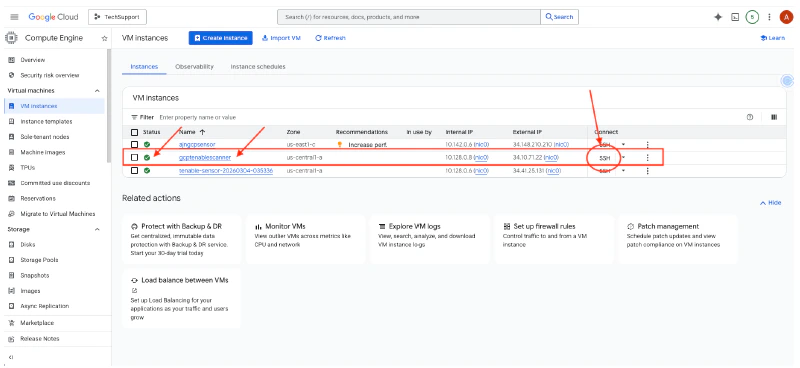Switch to the Instance schedules tab
Image resolution: width=800 pixels, height=368 pixels.
tap(258, 67)
